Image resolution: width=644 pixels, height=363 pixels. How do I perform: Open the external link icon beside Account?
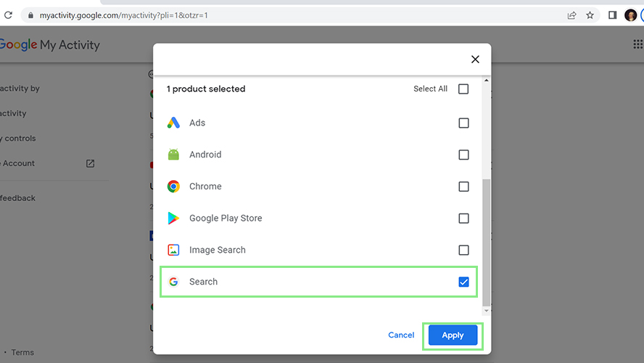(91, 163)
